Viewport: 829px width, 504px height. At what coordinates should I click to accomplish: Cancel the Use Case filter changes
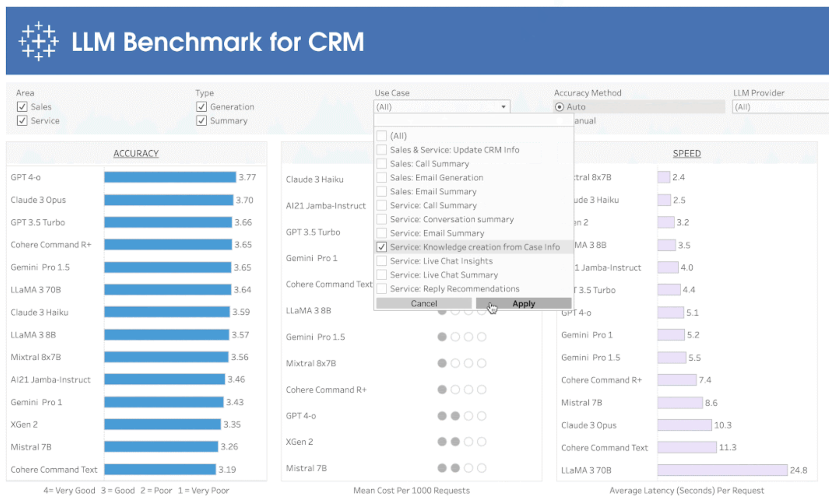coord(424,303)
